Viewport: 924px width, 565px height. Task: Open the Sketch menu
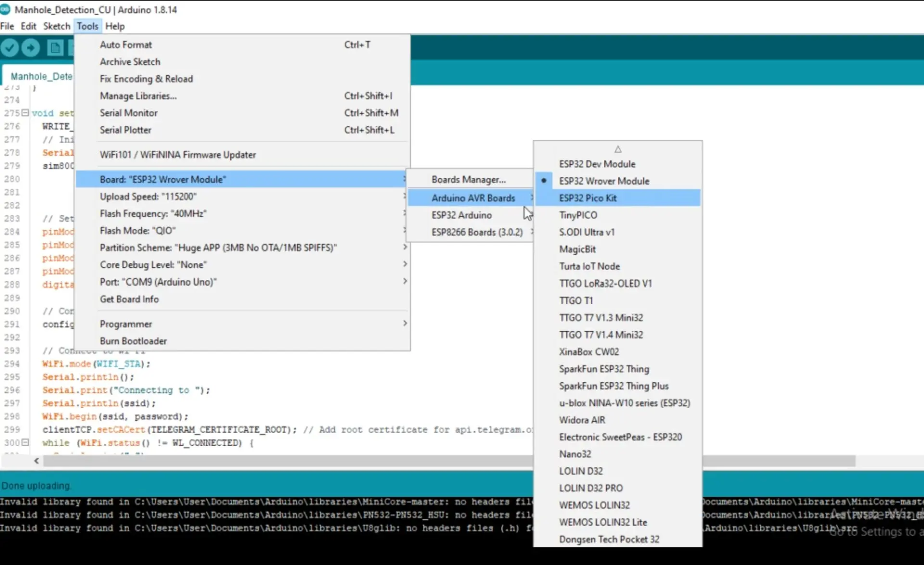[57, 26]
